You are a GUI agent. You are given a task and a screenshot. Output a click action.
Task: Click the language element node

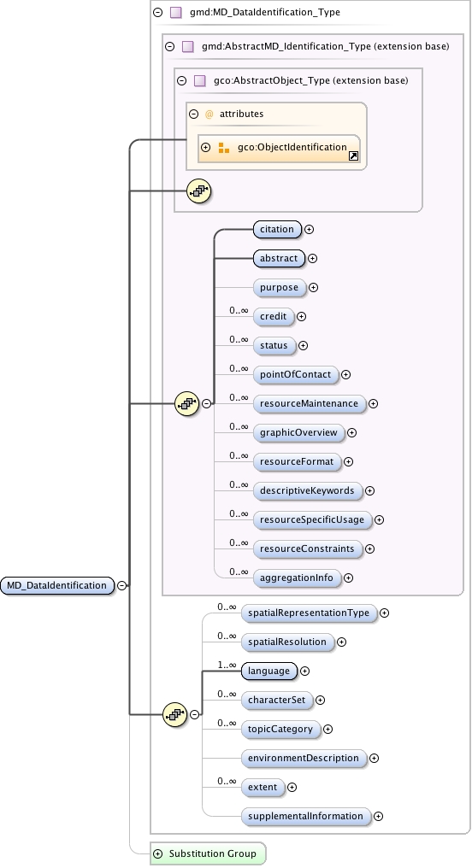pyautogui.click(x=268, y=671)
